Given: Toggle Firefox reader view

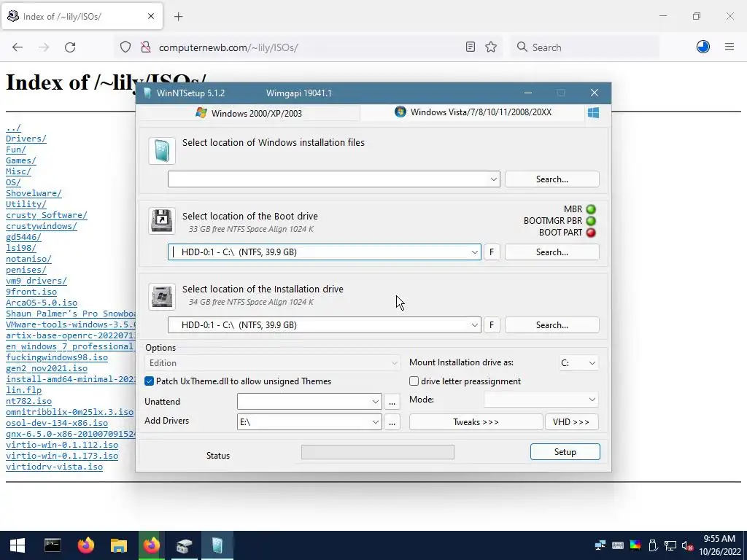Looking at the screenshot, I should 471,47.
